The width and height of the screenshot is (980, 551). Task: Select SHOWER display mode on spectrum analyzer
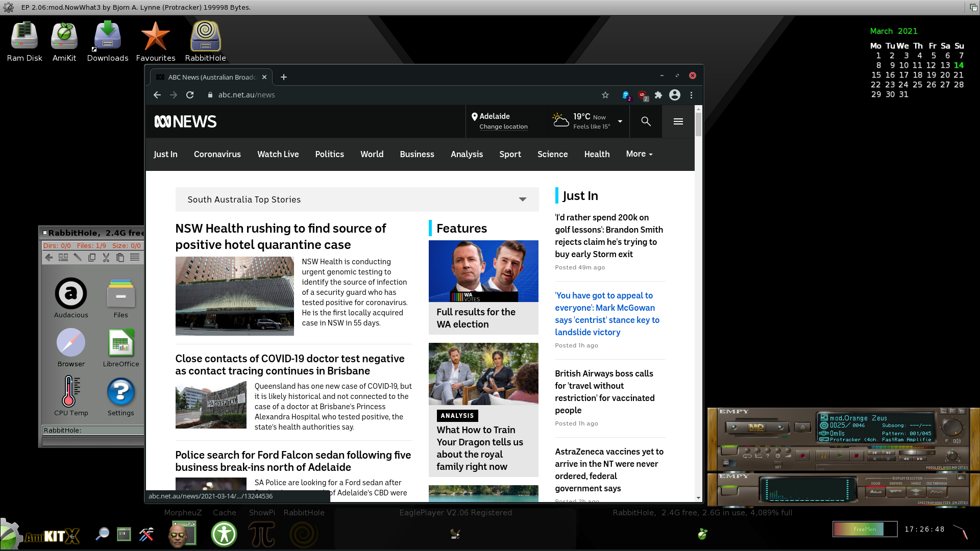point(896,492)
